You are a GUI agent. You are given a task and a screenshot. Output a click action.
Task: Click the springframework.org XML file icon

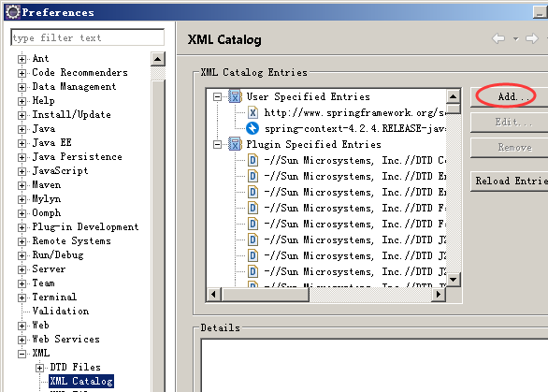[252, 112]
